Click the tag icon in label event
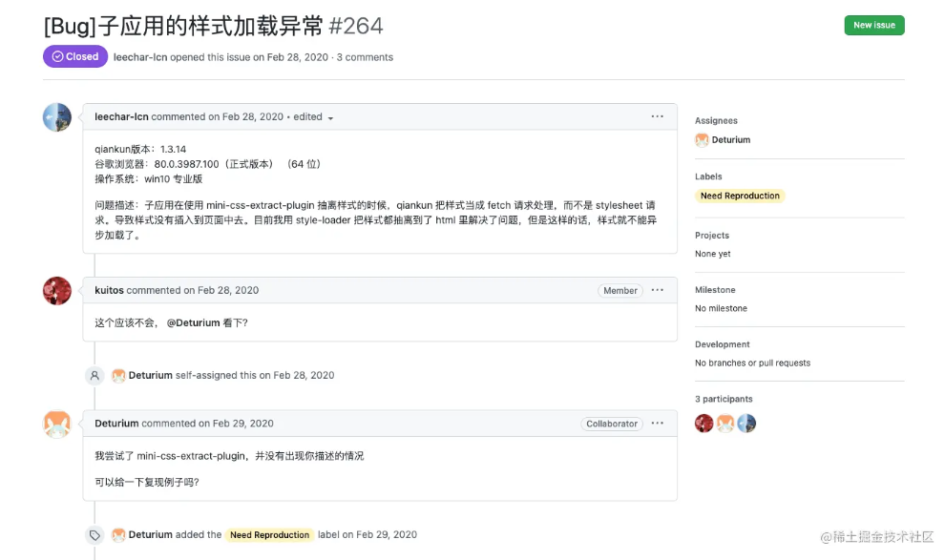945x560 pixels. coord(94,535)
